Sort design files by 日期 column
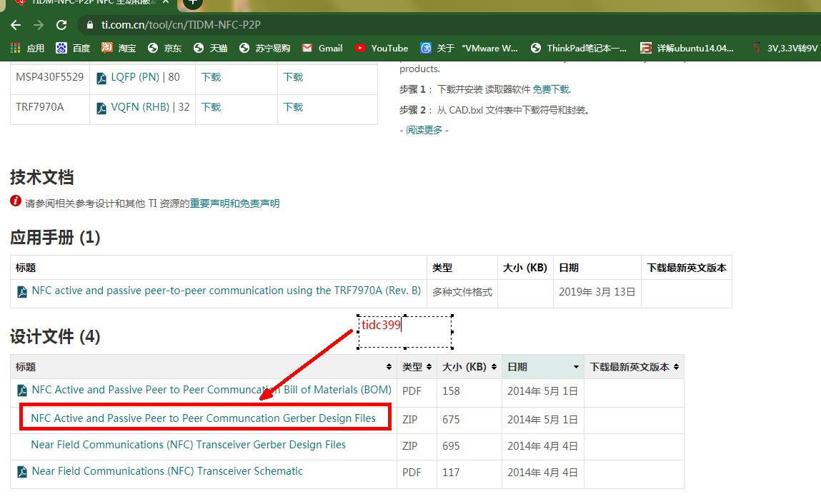This screenshot has height=504, width=821. coord(543,367)
